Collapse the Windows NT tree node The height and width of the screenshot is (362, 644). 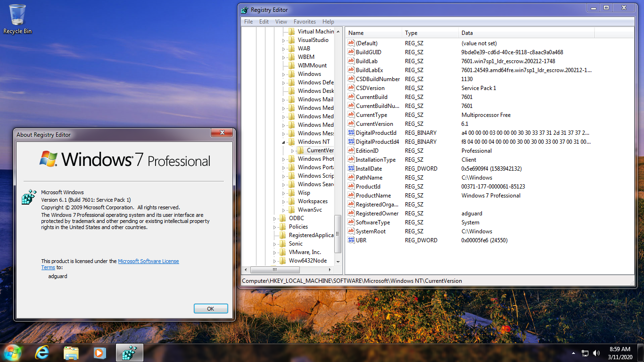(x=284, y=142)
